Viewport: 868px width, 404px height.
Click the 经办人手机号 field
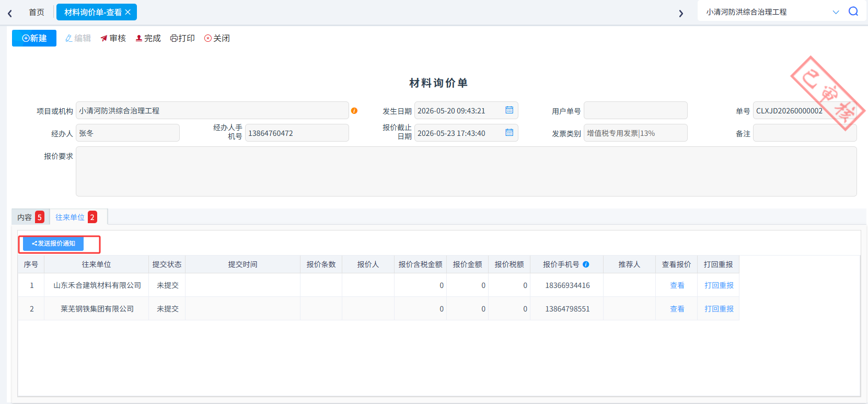coord(297,133)
